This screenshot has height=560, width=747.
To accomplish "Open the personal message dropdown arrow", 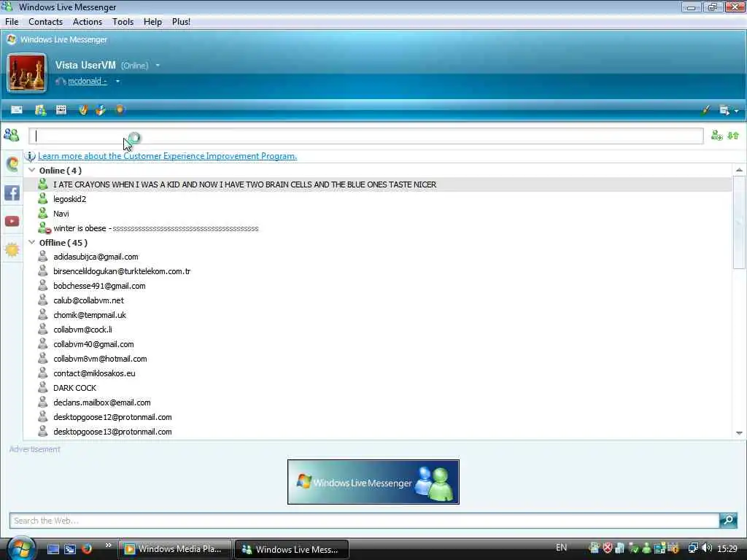I will 117,82.
